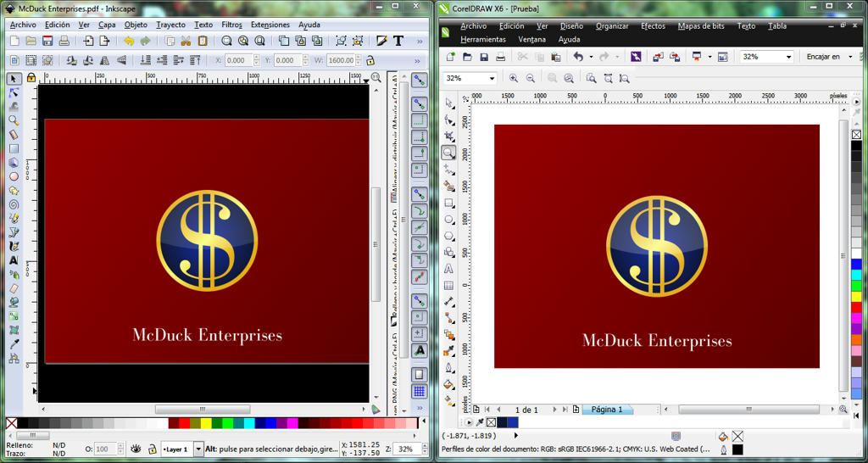The width and height of the screenshot is (868, 463).
Task: Open the Text dialog icon in Inkscape
Action: (398, 41)
